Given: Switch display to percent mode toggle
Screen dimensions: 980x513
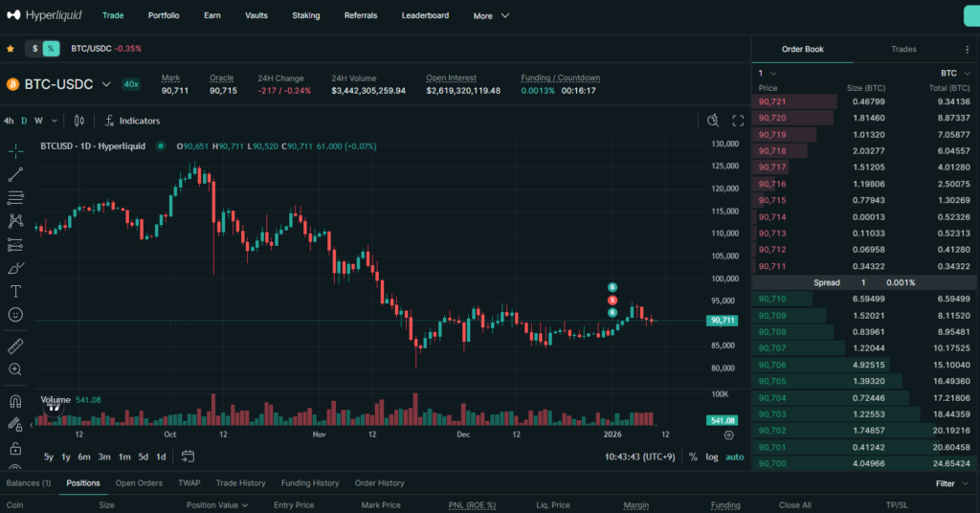Looking at the screenshot, I should point(51,48).
